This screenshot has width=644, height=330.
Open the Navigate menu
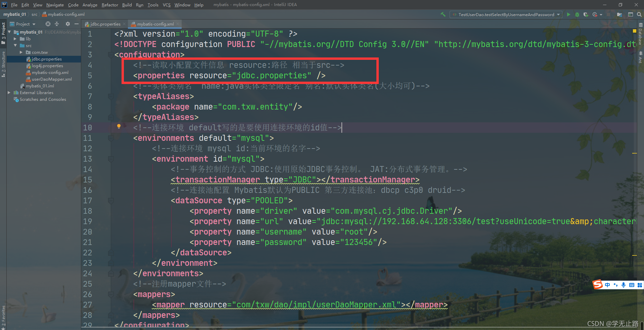click(55, 5)
